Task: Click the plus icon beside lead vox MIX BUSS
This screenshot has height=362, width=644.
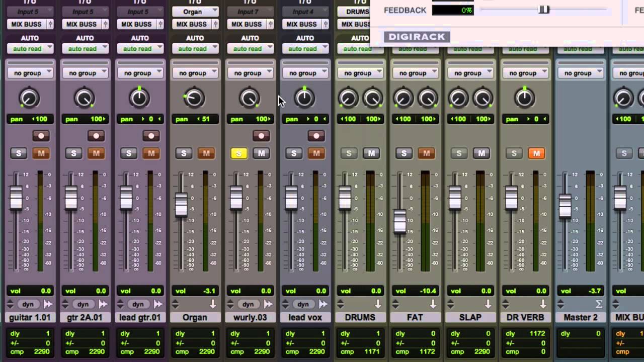Action: (326, 24)
